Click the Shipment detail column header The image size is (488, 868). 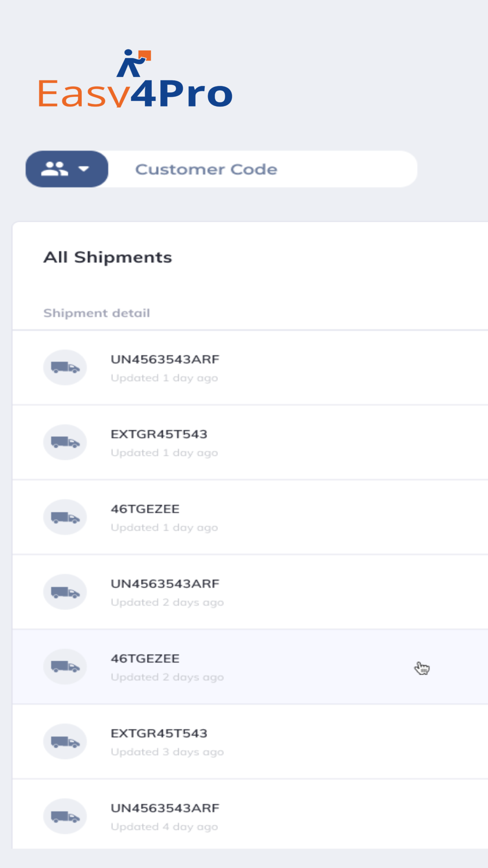pos(97,313)
